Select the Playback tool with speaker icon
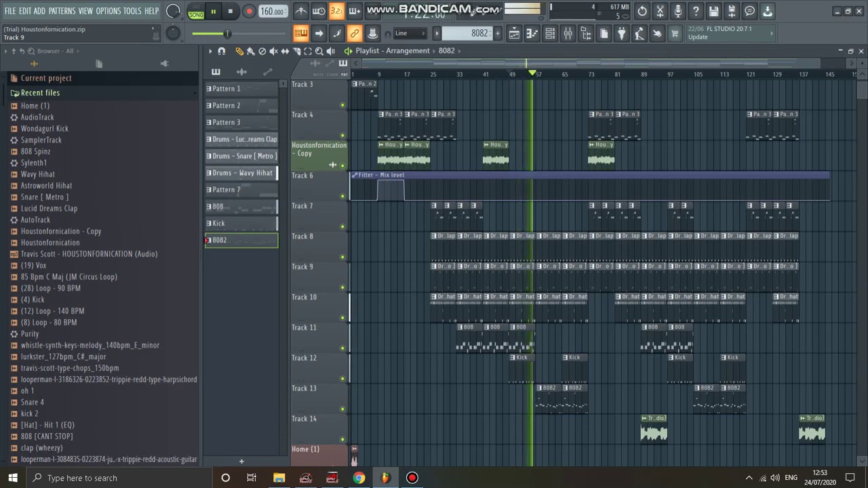The image size is (868, 488). (x=331, y=52)
